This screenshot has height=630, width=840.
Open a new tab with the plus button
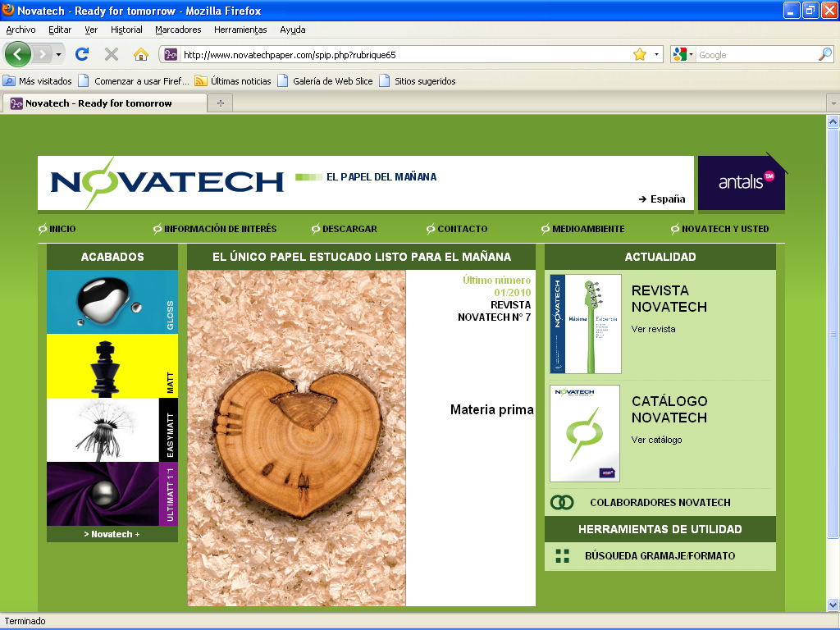pyautogui.click(x=220, y=103)
